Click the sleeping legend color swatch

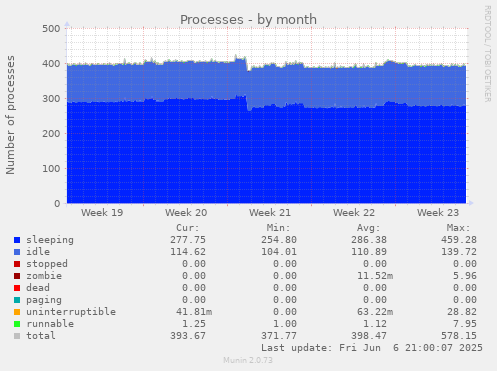pyautogui.click(x=17, y=240)
